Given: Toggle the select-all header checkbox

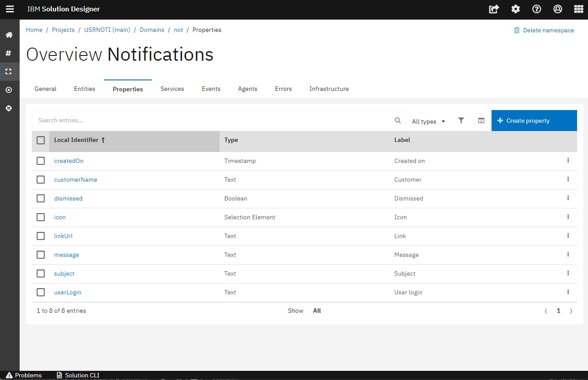Looking at the screenshot, I should point(41,140).
